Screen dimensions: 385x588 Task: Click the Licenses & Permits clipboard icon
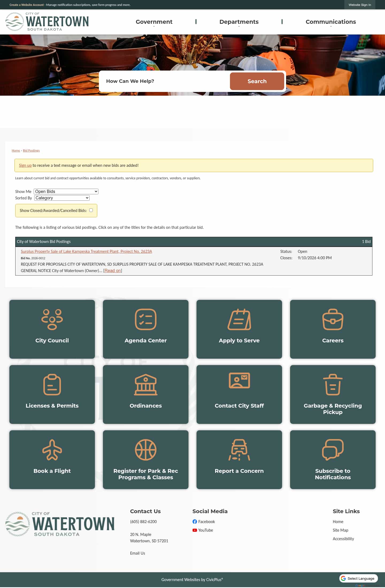click(x=52, y=385)
